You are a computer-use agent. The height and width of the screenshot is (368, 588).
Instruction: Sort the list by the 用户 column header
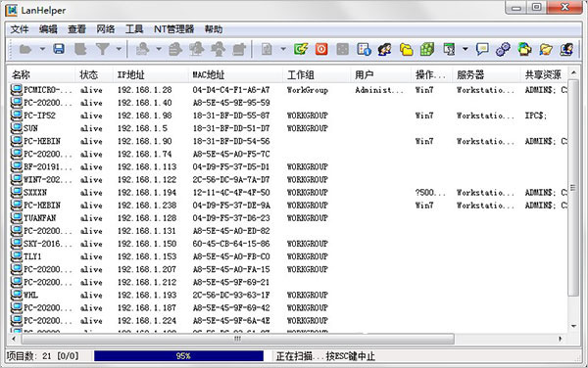(382, 75)
